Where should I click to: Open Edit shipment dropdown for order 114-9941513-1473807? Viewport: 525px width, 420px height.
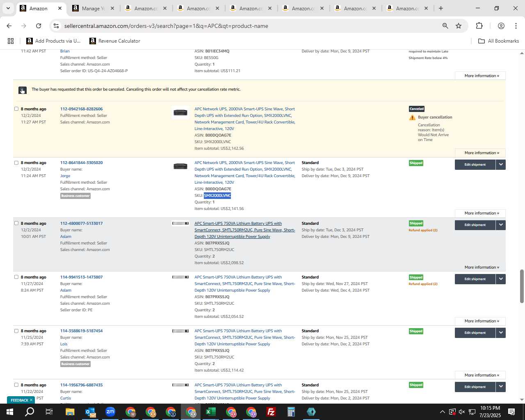(x=501, y=279)
